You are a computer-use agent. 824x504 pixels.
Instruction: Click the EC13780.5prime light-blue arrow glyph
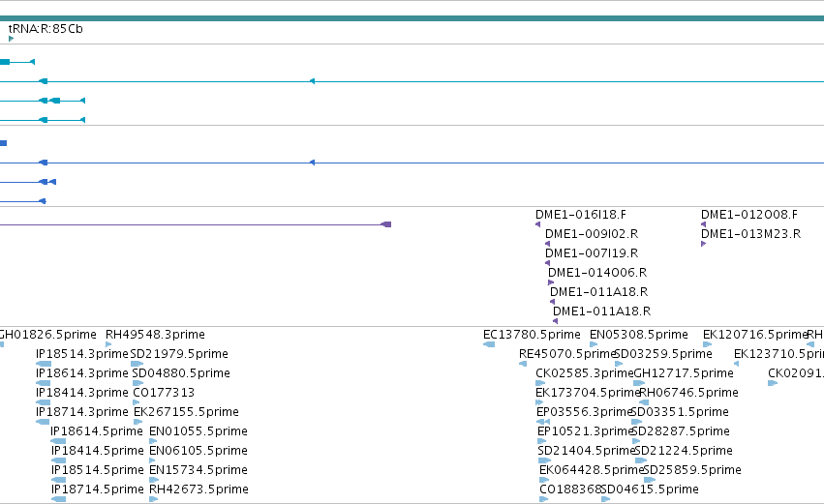point(489,344)
